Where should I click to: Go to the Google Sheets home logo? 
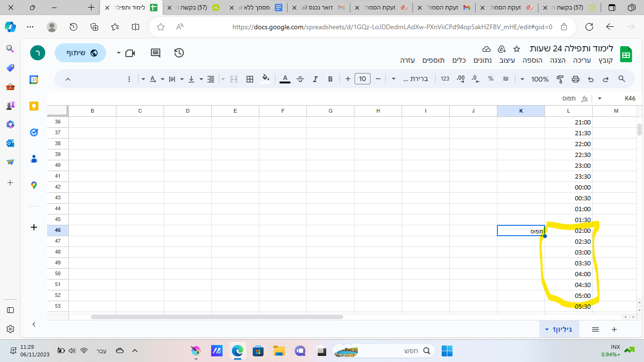click(626, 54)
